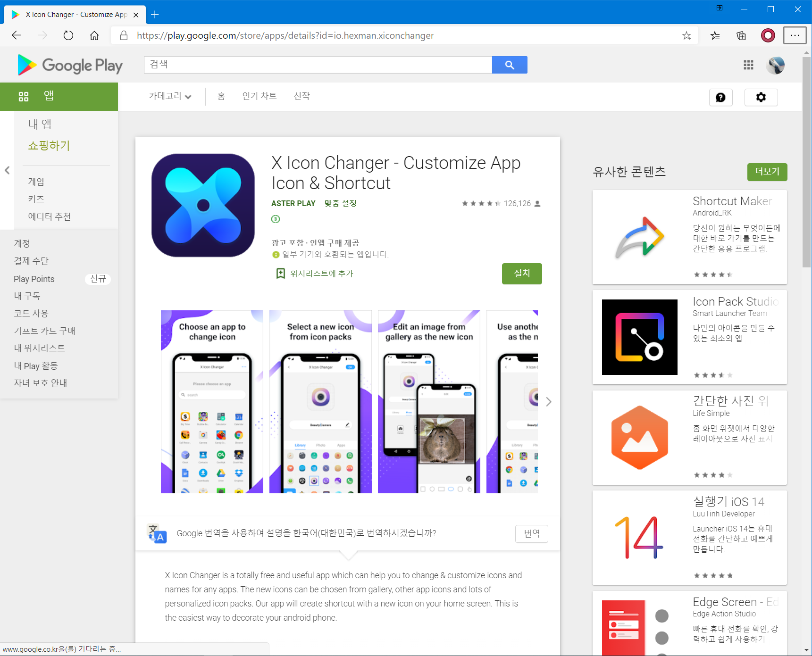Click the 126,126 ratings count
This screenshot has width=812, height=656.
click(x=517, y=203)
